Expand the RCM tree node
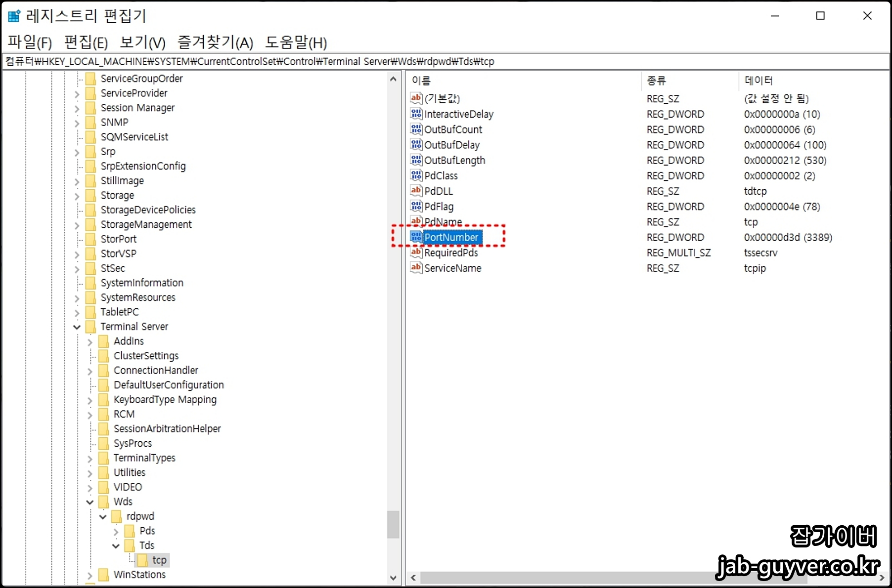The width and height of the screenshot is (892, 588). [90, 415]
